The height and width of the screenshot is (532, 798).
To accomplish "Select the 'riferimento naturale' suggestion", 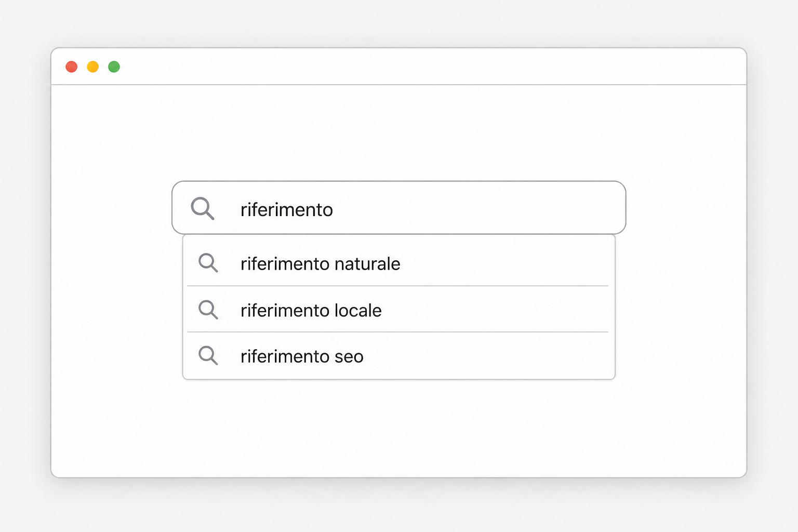I will 398,263.
